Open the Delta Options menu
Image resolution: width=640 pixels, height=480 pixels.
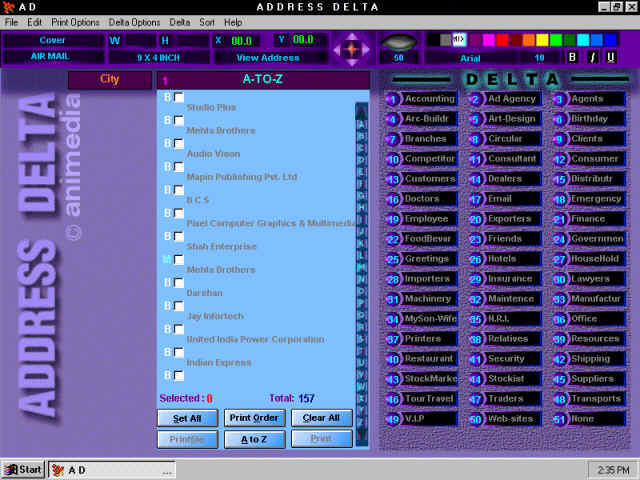click(x=134, y=22)
